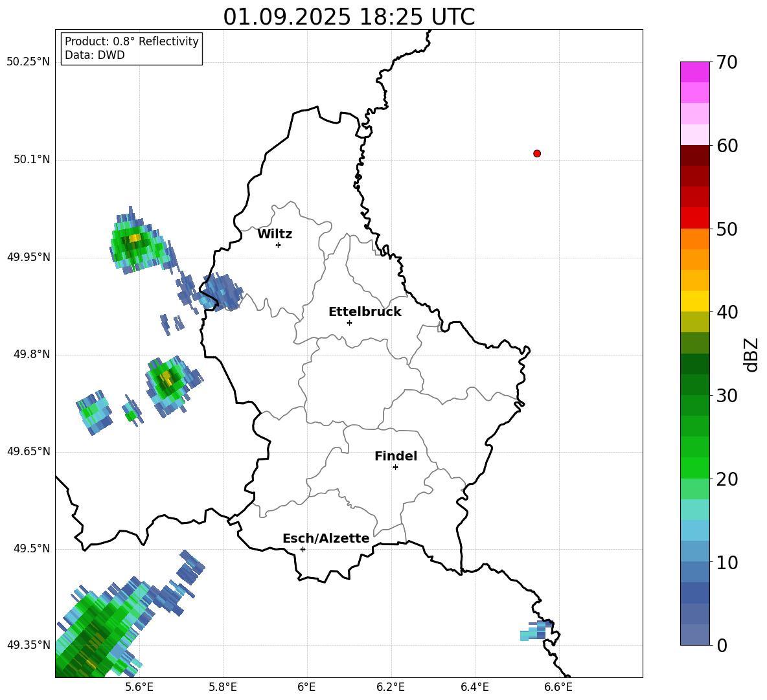Click the 49.65°N latitude label
This screenshot has width=767, height=700.
tap(29, 451)
